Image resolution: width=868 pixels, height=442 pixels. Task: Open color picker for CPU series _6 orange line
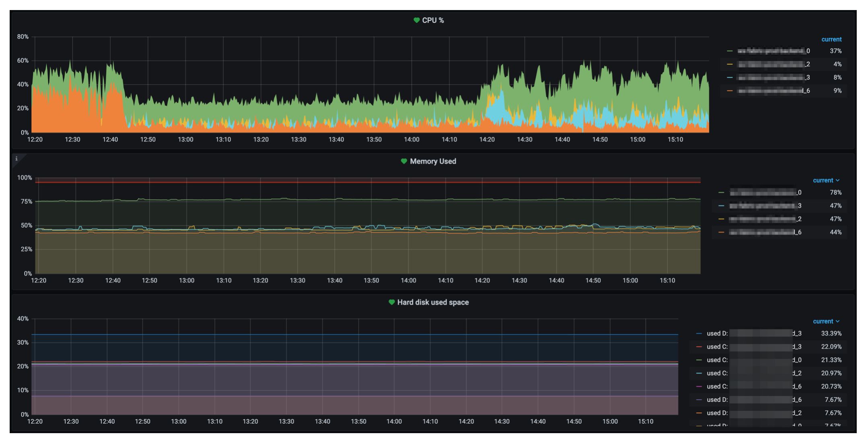pos(730,91)
